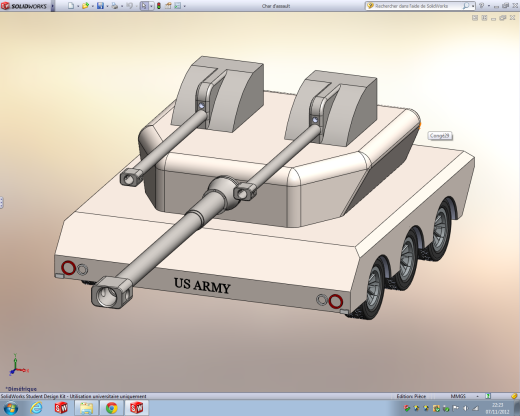The width and height of the screenshot is (520, 416).
Task: Click the magnifier search icon
Action: point(466,6)
